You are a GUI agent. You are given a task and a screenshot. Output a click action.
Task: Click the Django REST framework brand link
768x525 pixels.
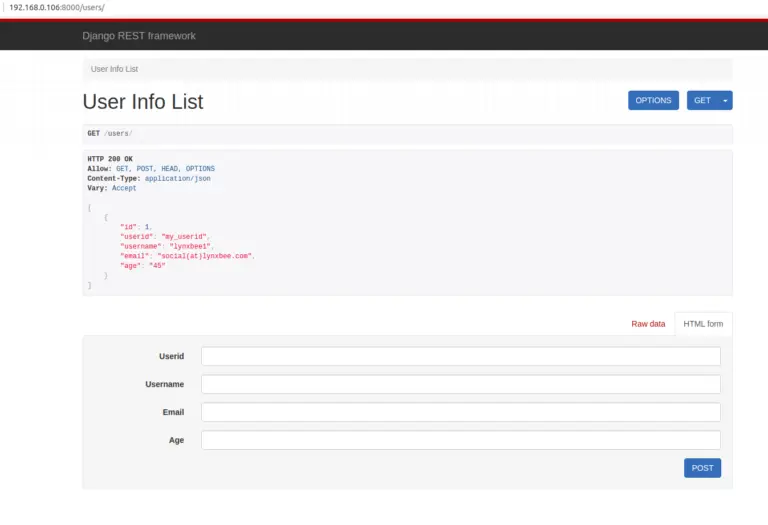tap(139, 36)
